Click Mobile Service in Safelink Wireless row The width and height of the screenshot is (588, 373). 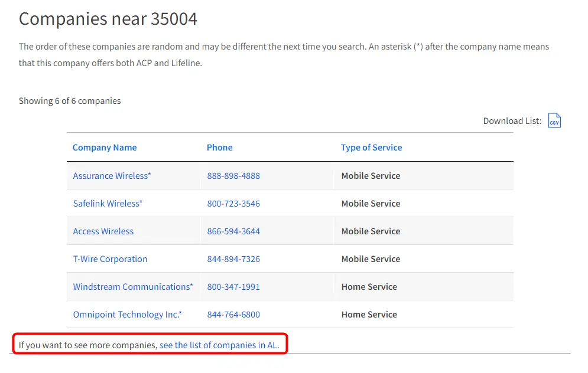pos(371,204)
